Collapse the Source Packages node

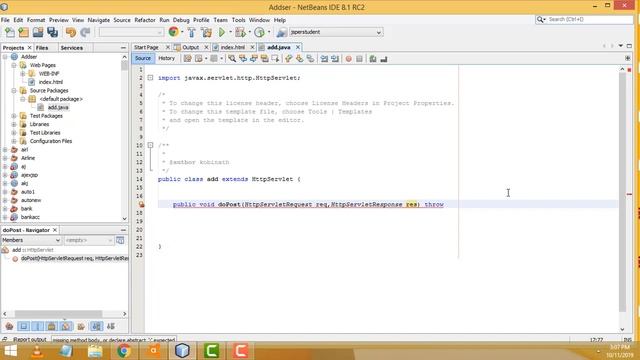click(x=14, y=91)
